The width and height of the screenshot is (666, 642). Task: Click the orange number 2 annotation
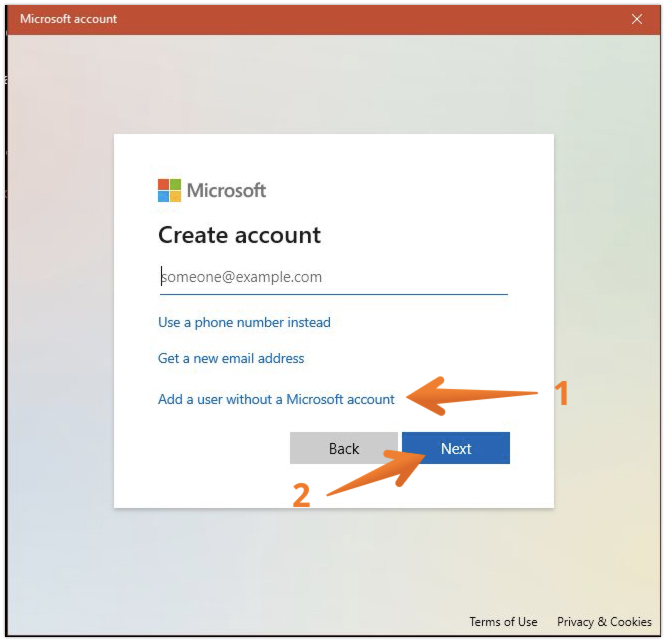pos(301,495)
